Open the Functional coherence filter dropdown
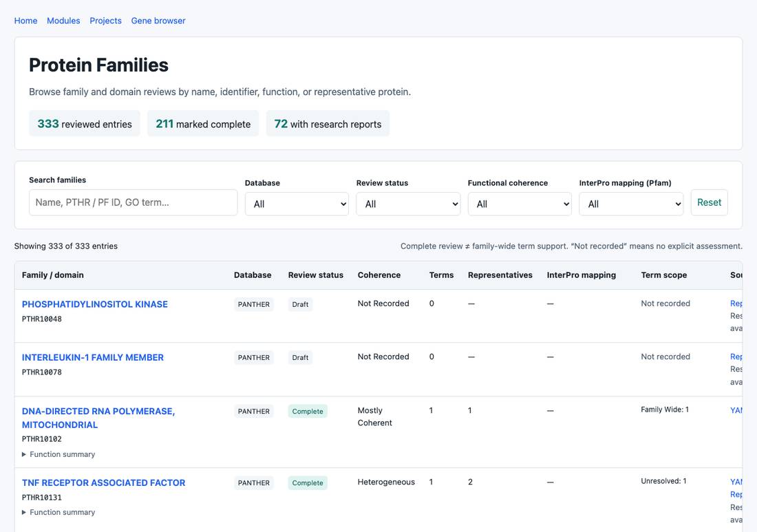 click(520, 204)
